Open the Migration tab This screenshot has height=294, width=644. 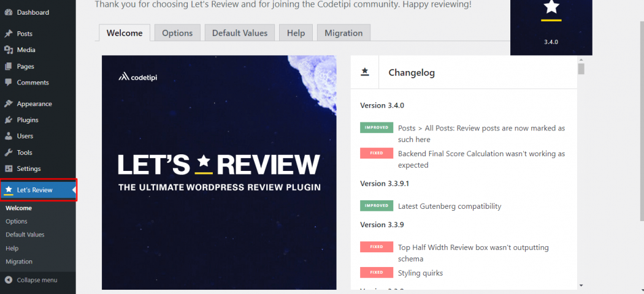(343, 33)
